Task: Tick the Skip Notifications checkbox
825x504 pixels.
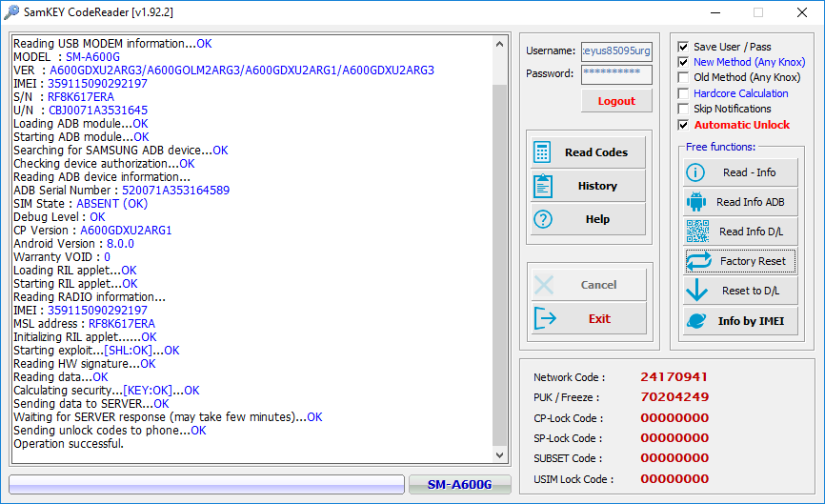Action: coord(683,109)
